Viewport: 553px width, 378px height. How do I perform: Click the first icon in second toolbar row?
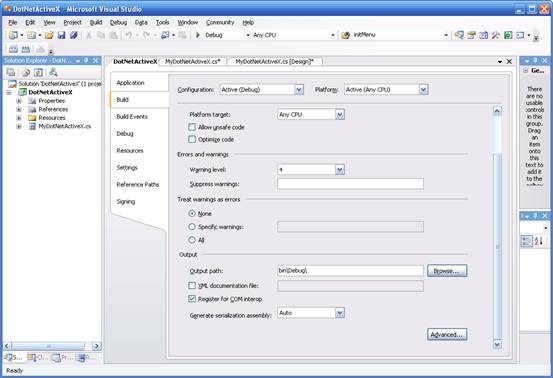[x=13, y=49]
